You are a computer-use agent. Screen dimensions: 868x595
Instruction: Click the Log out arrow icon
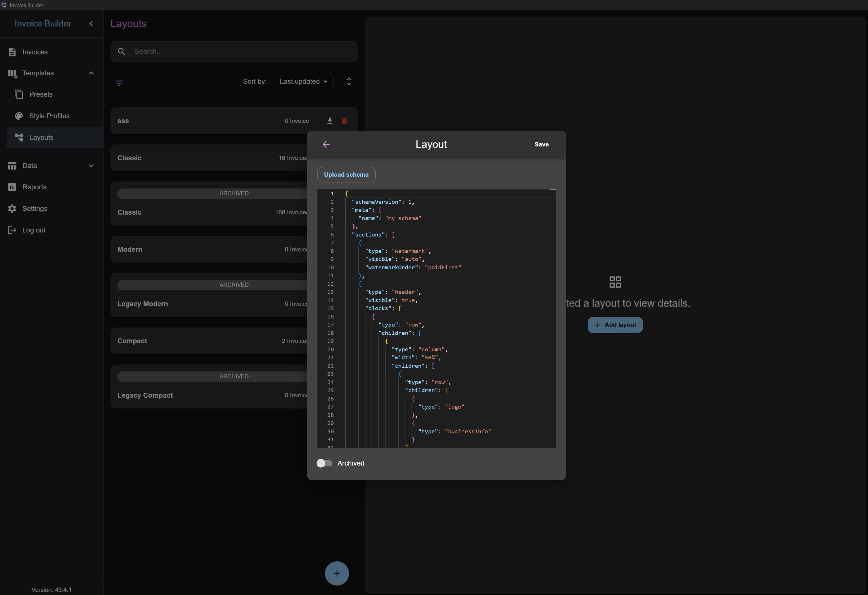point(12,230)
